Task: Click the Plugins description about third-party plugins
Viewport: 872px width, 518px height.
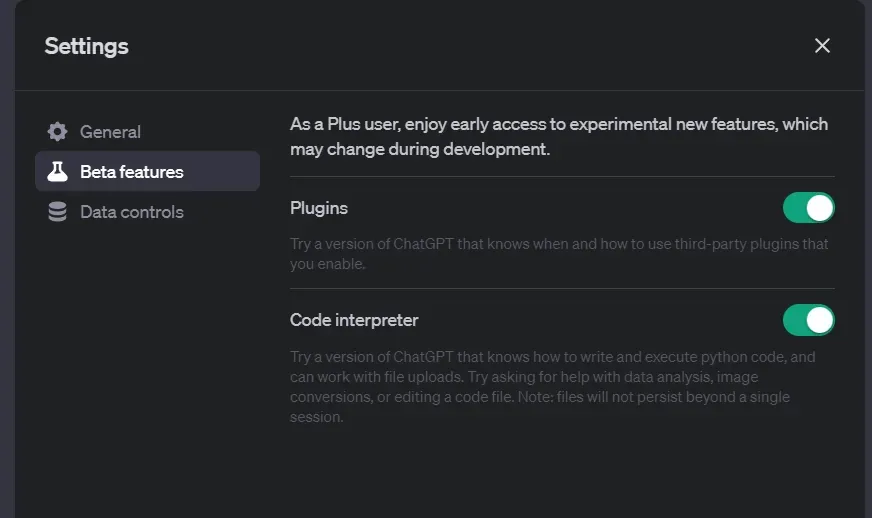Action: 558,254
